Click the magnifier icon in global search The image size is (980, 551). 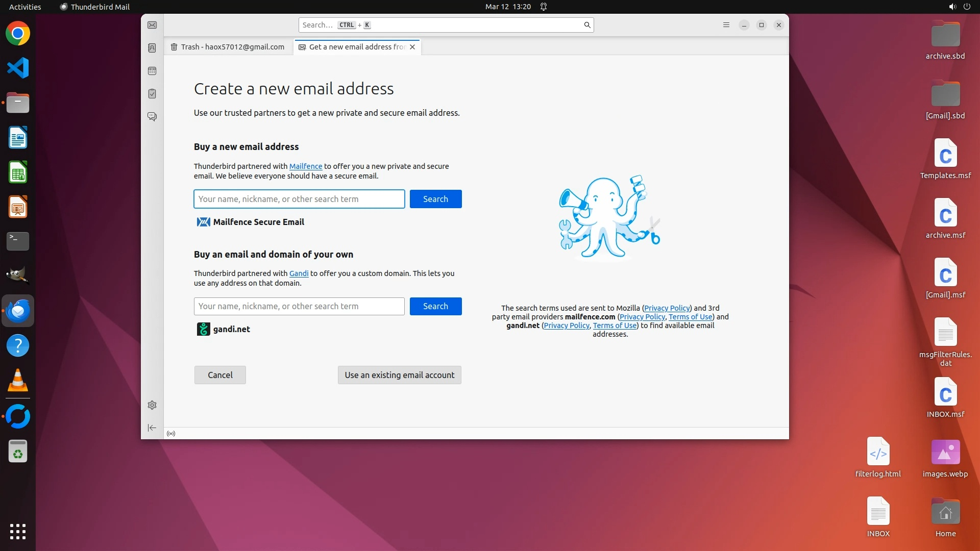tap(587, 25)
